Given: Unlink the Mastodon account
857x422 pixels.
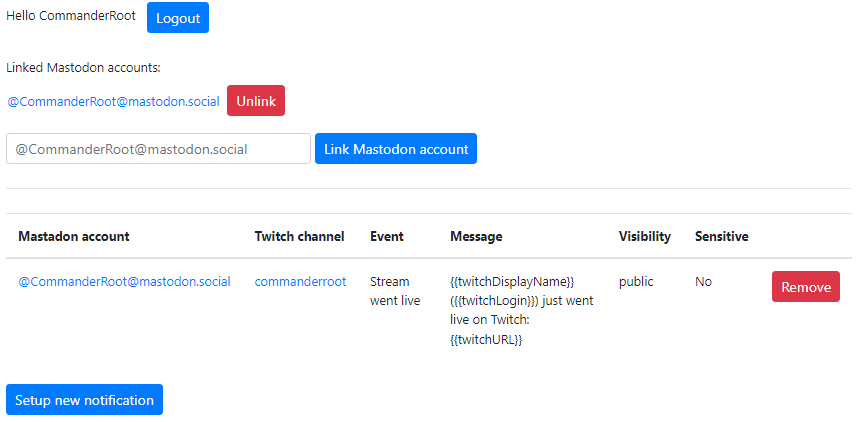Looking at the screenshot, I should 256,101.
